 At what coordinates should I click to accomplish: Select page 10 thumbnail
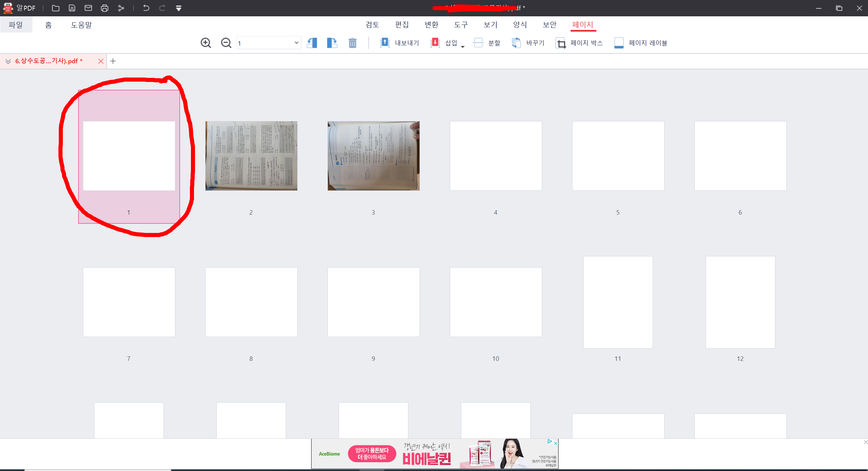pyautogui.click(x=496, y=302)
